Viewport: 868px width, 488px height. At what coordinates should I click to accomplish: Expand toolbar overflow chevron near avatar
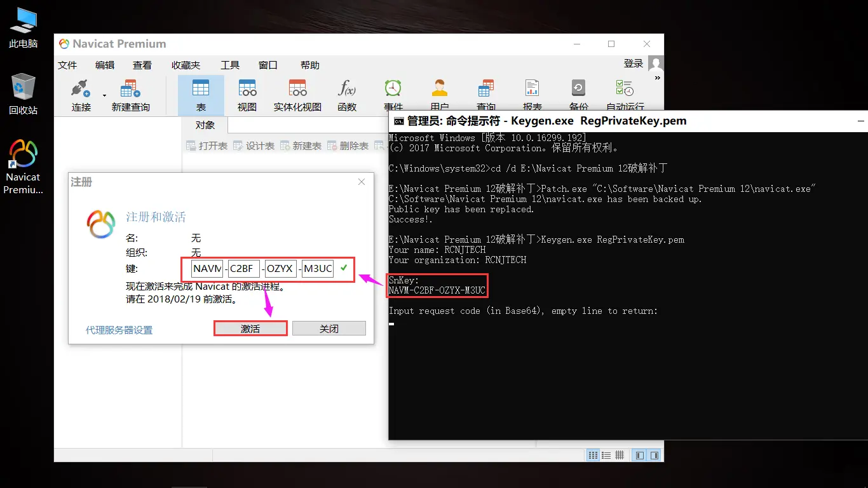tap(657, 78)
